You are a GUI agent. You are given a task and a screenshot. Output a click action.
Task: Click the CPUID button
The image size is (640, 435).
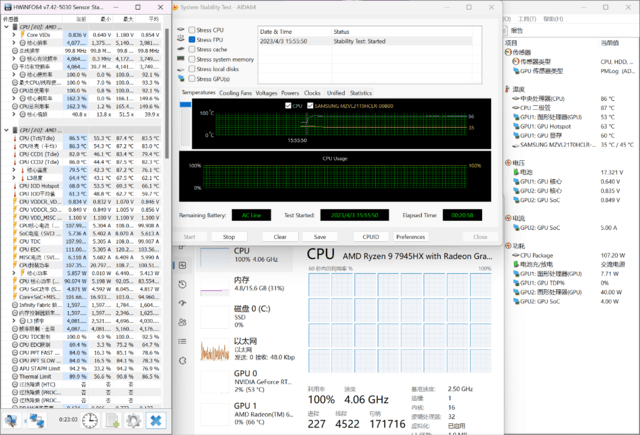coord(370,237)
